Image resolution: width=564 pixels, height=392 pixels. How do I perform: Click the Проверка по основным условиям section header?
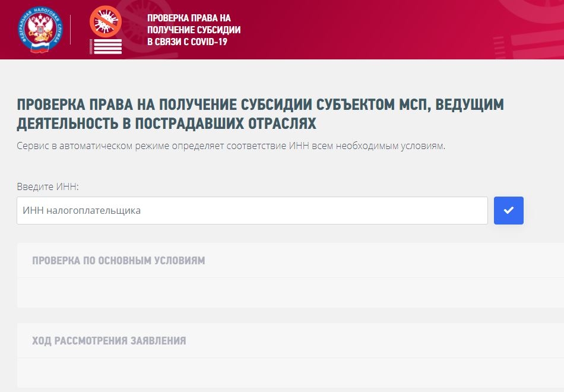point(119,261)
